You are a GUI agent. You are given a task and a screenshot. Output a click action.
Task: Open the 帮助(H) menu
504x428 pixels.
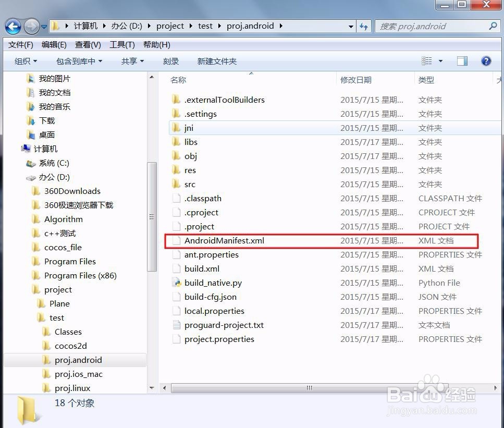pos(156,45)
